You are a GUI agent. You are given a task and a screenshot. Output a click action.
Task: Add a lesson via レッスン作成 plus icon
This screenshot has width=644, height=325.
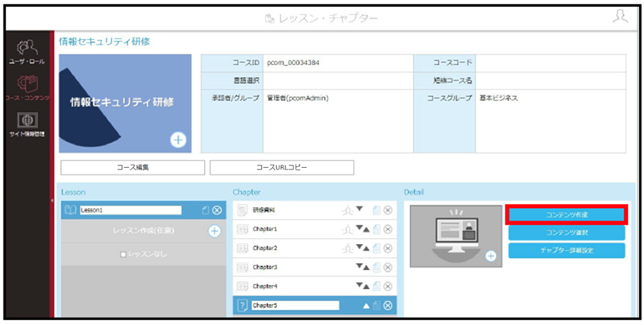[214, 231]
